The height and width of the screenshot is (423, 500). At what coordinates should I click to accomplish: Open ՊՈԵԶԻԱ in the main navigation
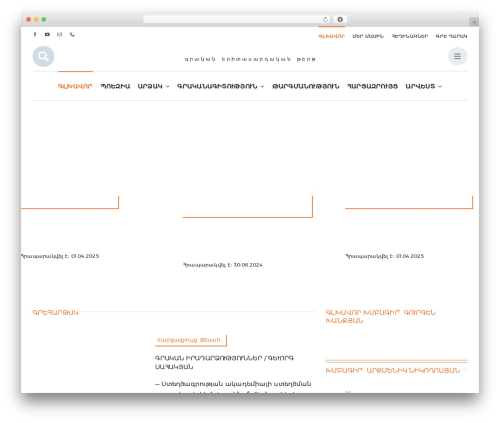click(115, 86)
